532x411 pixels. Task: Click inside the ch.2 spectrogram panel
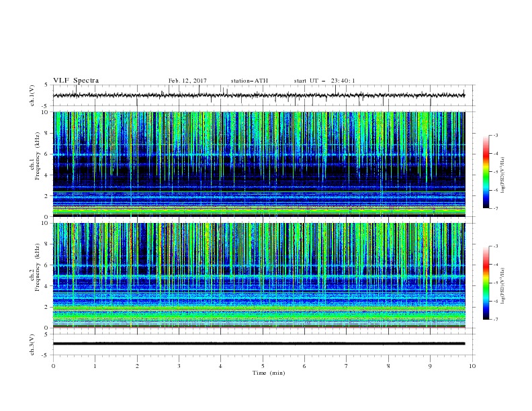259,275
